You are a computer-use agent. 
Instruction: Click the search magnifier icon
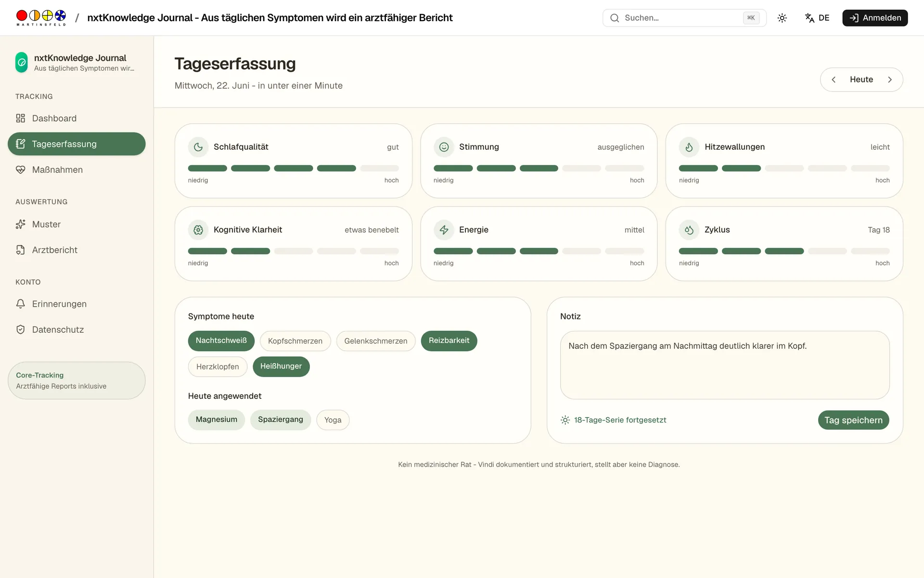[615, 18]
